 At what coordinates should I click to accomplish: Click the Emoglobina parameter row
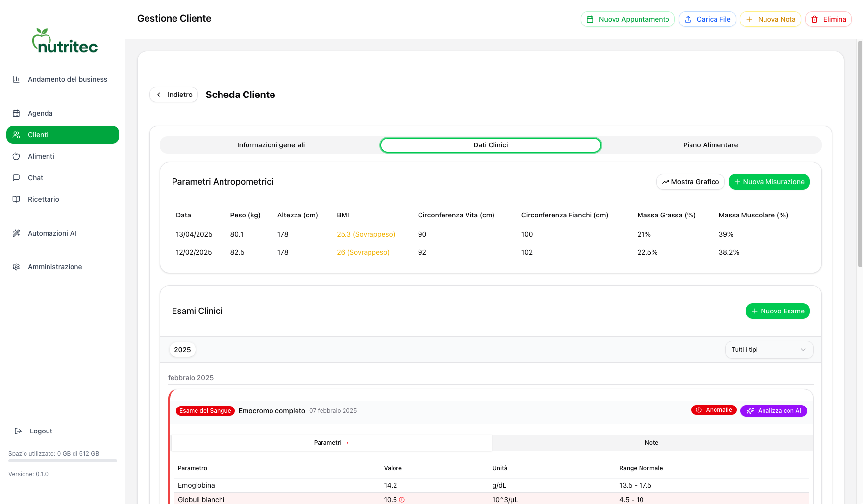tap(492, 485)
